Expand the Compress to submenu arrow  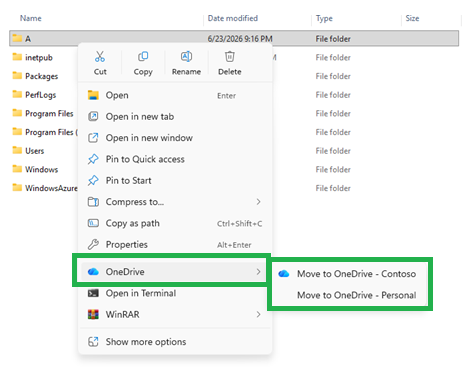258,202
